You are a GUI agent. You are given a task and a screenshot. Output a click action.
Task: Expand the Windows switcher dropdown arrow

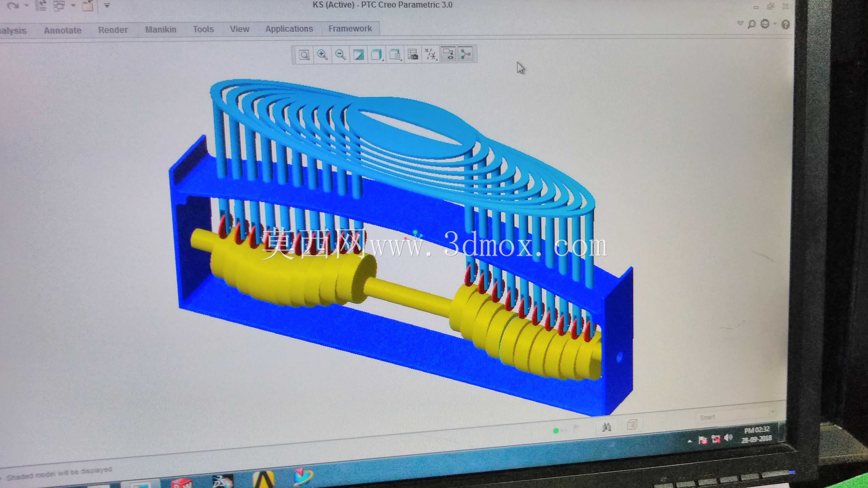click(x=73, y=6)
